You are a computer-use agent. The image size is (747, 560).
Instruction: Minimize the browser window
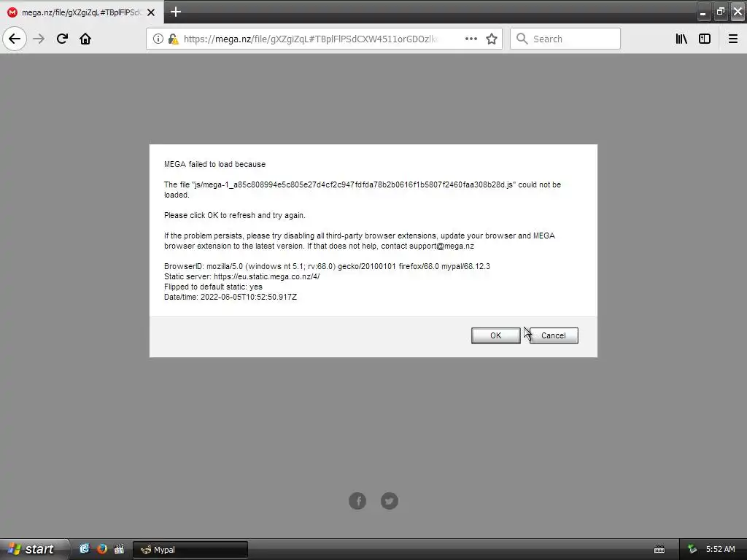(x=703, y=12)
